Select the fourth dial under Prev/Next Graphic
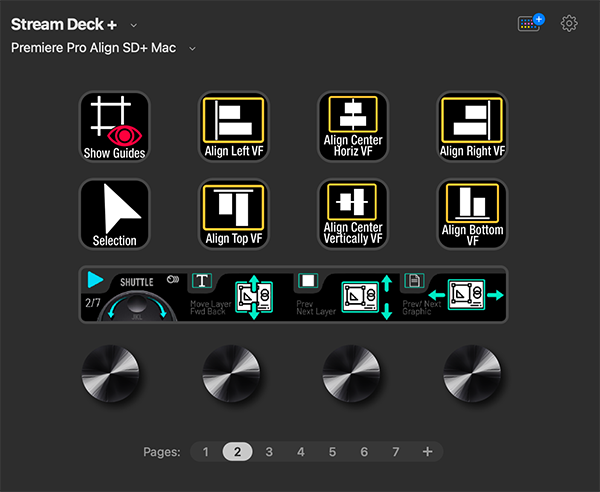 click(x=472, y=373)
